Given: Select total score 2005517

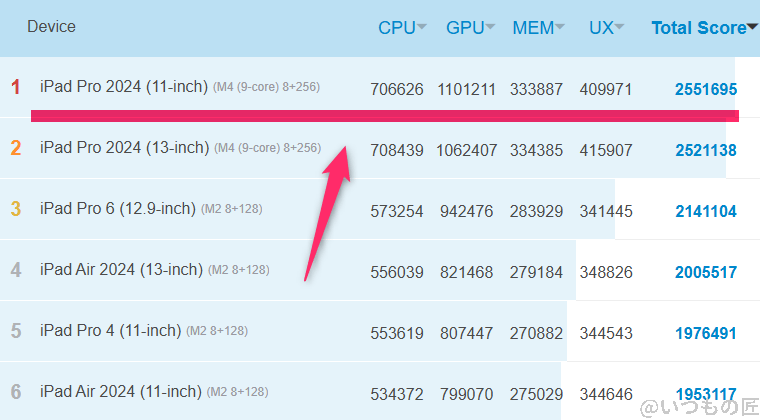Looking at the screenshot, I should pyautogui.click(x=706, y=272).
